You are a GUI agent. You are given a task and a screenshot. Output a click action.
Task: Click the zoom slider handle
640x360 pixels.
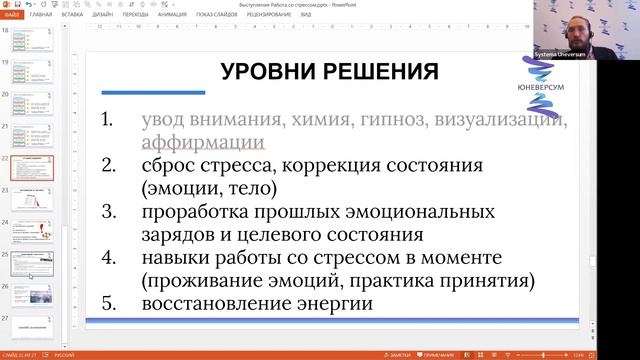click(x=543, y=355)
